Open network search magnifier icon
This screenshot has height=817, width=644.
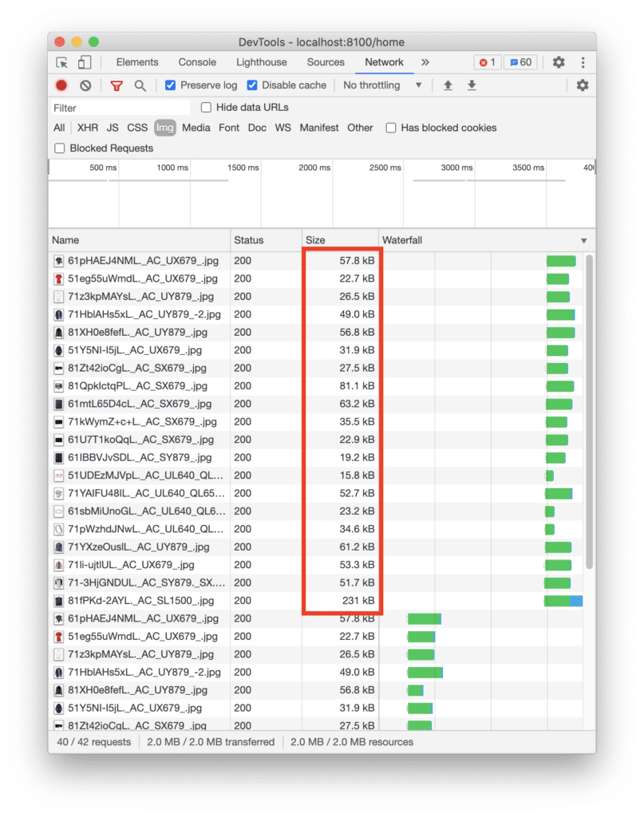(x=140, y=85)
